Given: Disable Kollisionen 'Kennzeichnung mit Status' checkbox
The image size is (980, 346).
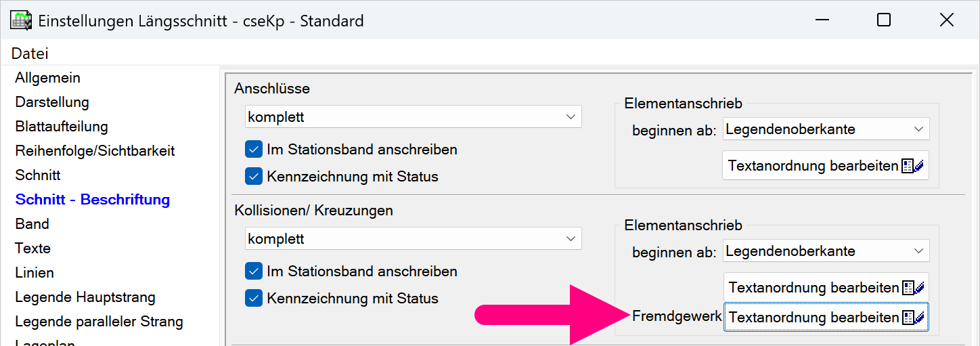Looking at the screenshot, I should point(254,299).
